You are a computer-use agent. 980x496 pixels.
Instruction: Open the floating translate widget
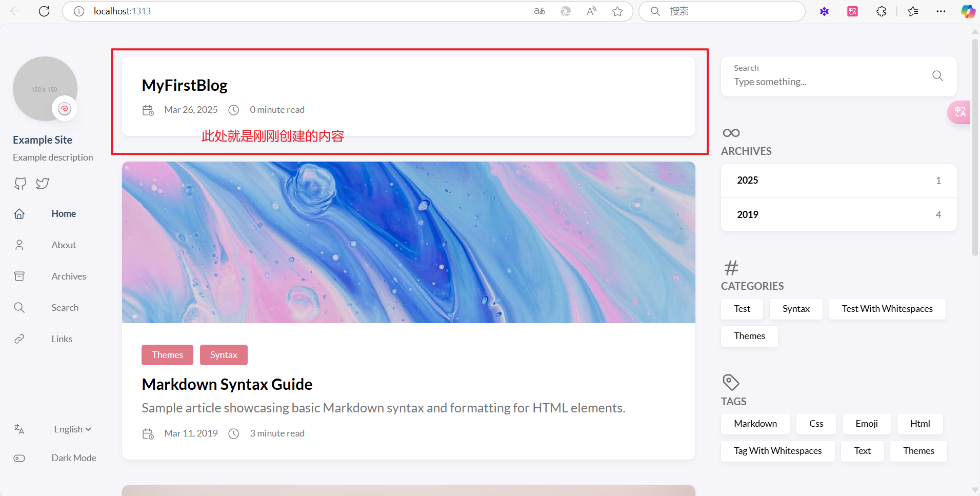pyautogui.click(x=959, y=112)
